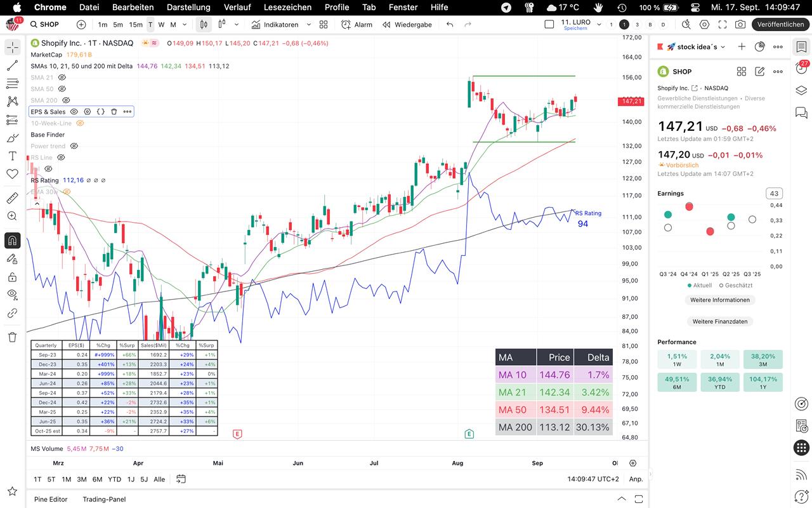Delete drawings with the trash icon
This screenshot has width=812, height=508.
point(12,337)
